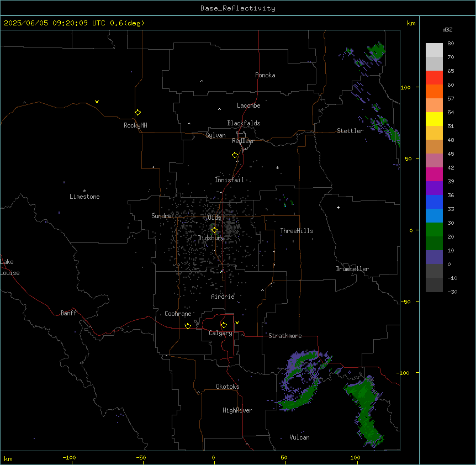This screenshot has height=465, width=476.
Task: Click the Sundre city label
Action: tap(162, 216)
